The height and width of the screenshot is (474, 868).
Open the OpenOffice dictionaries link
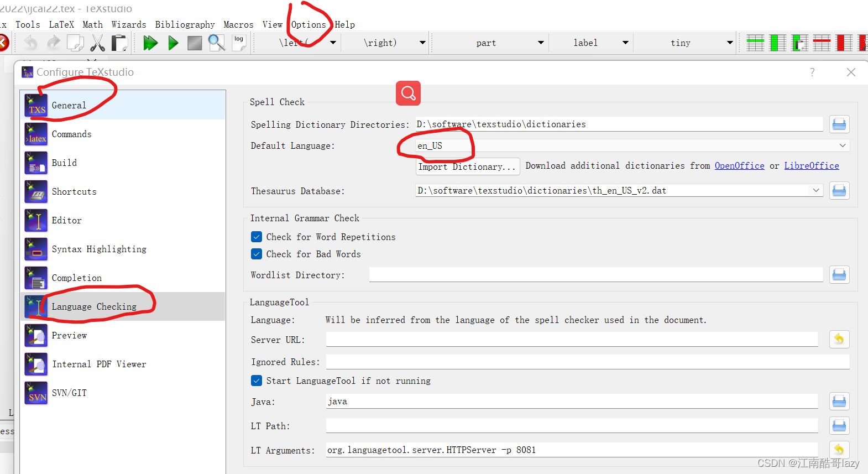pyautogui.click(x=739, y=165)
